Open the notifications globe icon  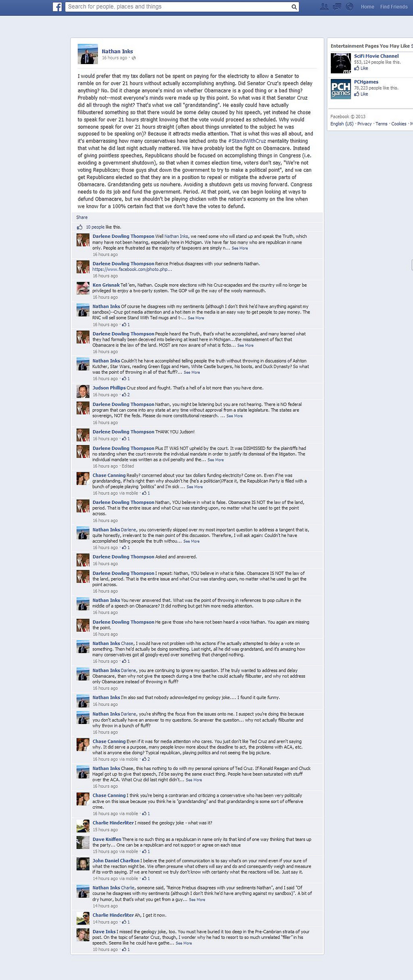pyautogui.click(x=349, y=7)
